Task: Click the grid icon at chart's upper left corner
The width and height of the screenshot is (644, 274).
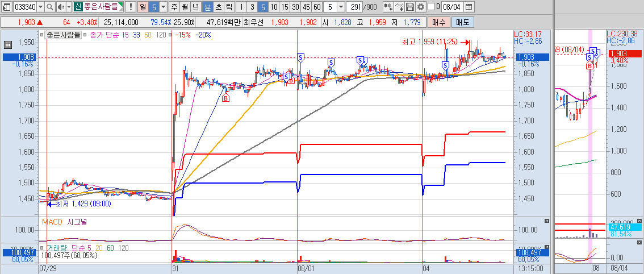Action: pyautogui.click(x=7, y=45)
